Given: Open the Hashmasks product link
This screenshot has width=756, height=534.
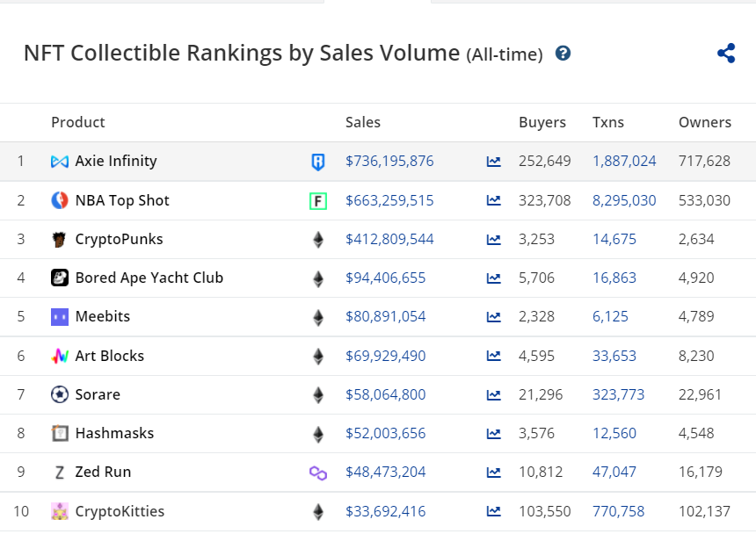Looking at the screenshot, I should click(x=114, y=433).
